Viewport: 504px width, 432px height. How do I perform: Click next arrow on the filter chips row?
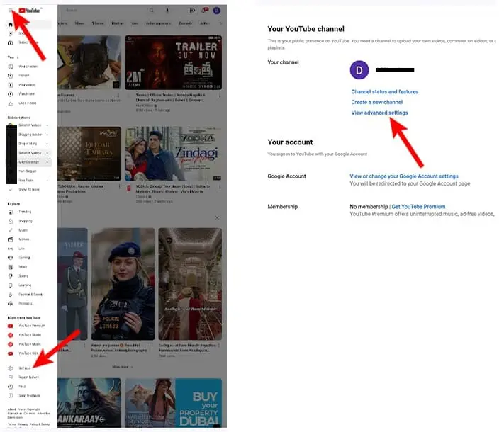(220, 23)
